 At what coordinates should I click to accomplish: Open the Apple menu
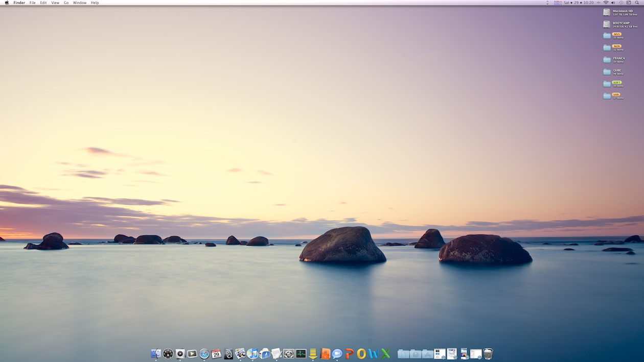click(7, 3)
